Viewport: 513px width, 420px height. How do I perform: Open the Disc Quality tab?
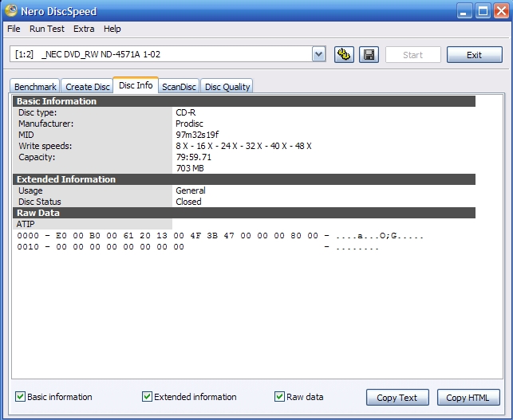[227, 87]
